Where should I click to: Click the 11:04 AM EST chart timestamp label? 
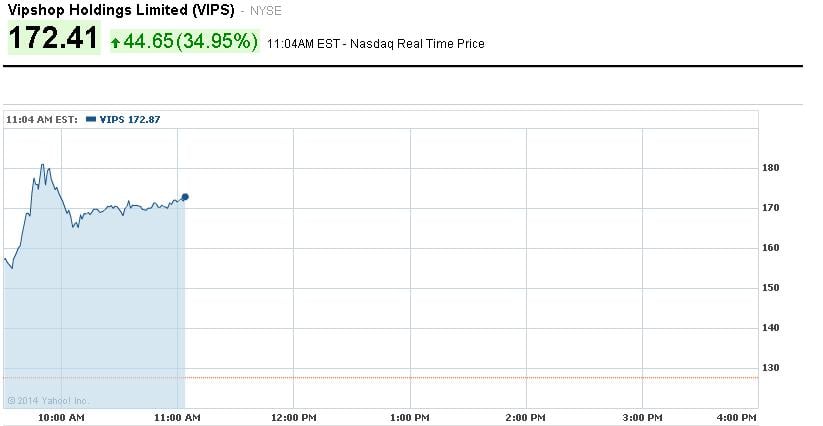[x=42, y=119]
